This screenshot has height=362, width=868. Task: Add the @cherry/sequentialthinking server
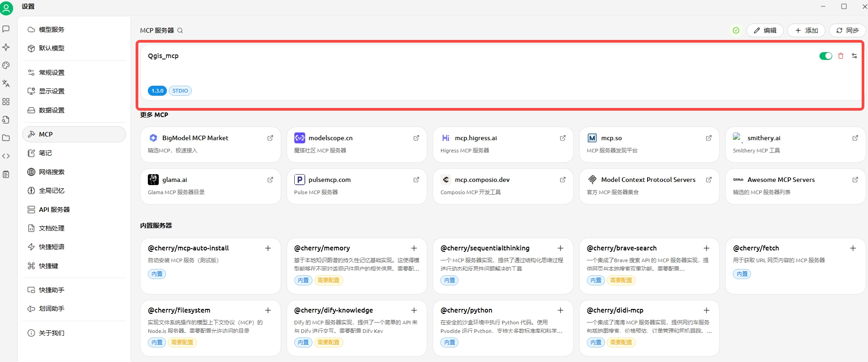(561, 248)
